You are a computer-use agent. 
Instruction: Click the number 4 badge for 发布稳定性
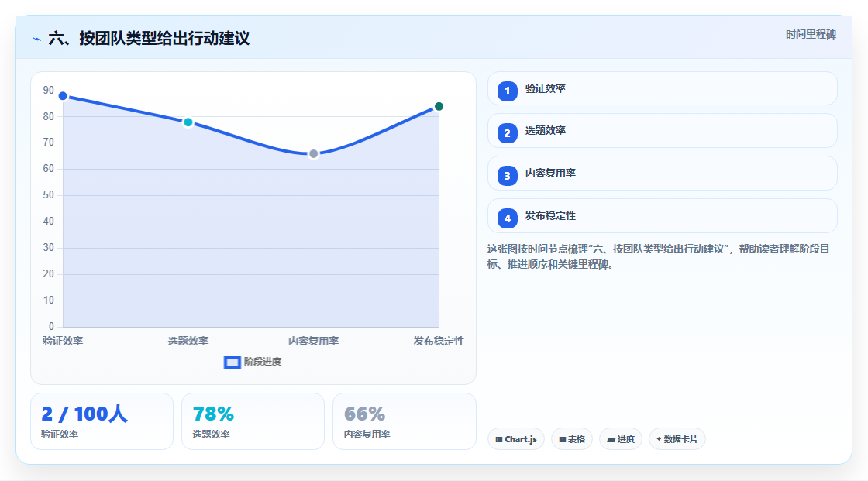click(507, 218)
